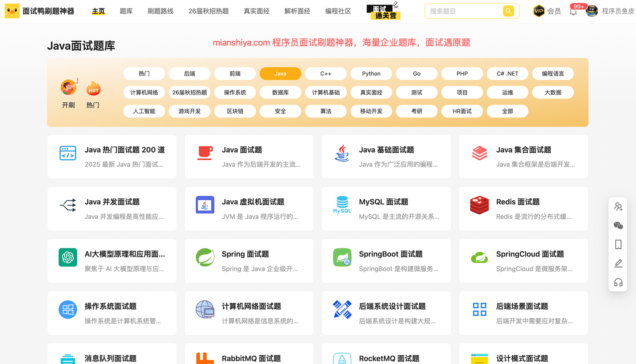Select the C++ category tag

(326, 74)
